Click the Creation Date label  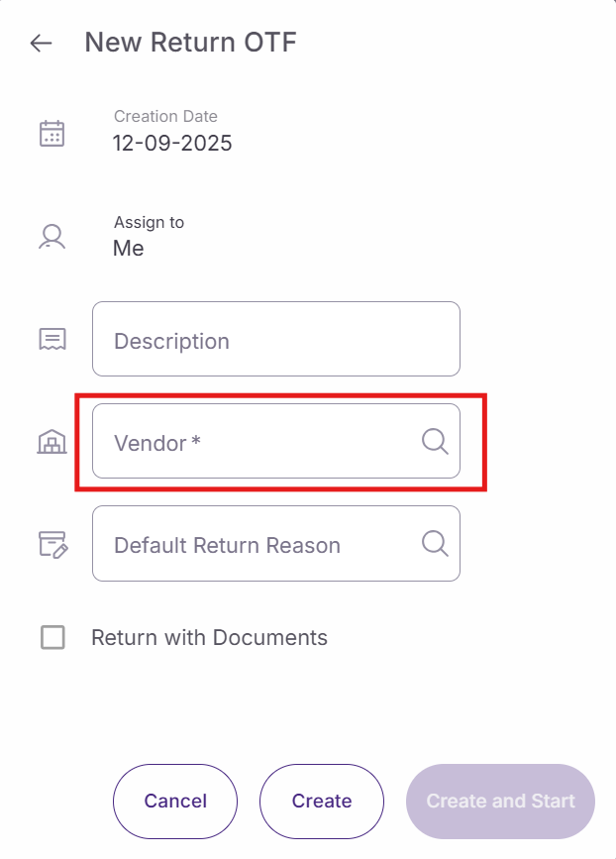click(x=165, y=117)
